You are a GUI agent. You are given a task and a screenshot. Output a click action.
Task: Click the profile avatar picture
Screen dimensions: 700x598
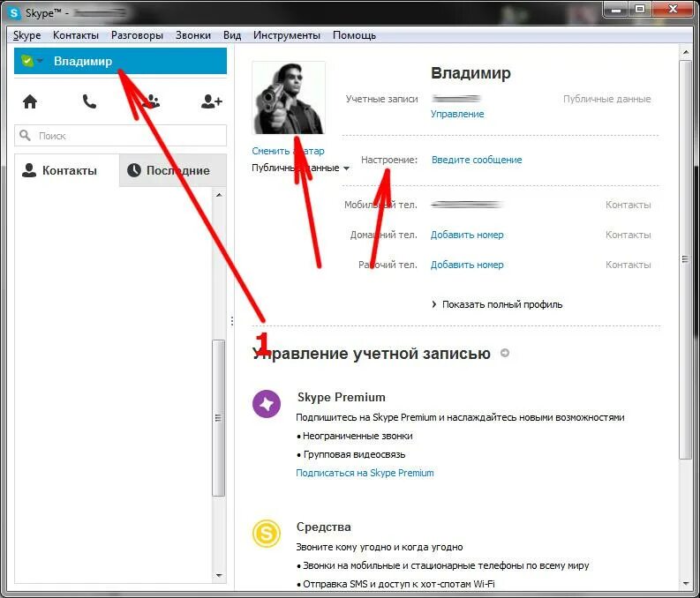coord(289,98)
